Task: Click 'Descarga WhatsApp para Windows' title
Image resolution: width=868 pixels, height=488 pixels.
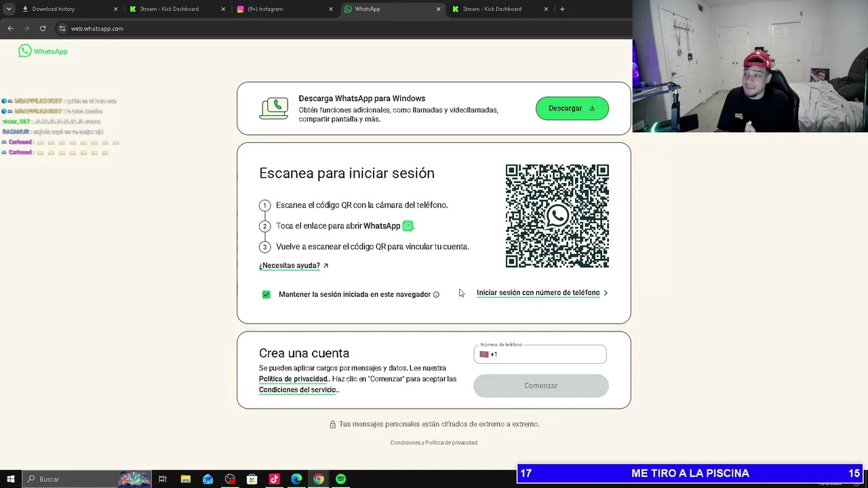Action: click(x=362, y=98)
